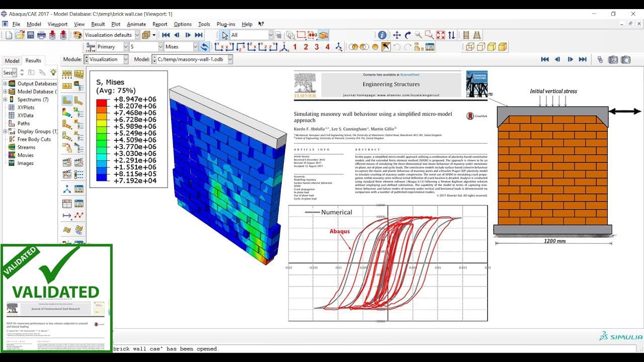The image size is (644, 362).
Task: Open the Viewport menu
Action: 57,24
